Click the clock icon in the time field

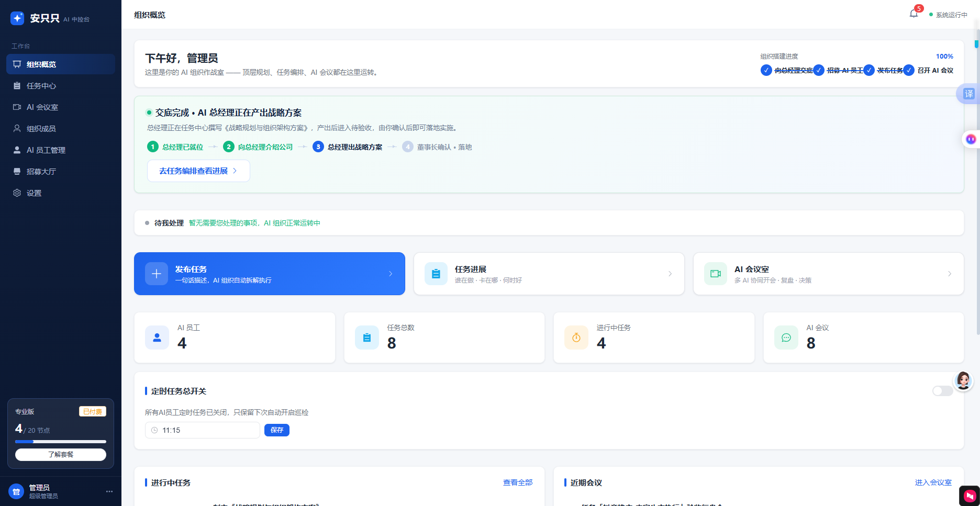(154, 430)
